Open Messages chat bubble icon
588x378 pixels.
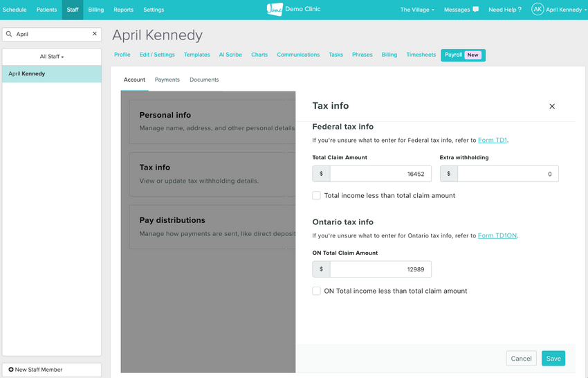475,10
